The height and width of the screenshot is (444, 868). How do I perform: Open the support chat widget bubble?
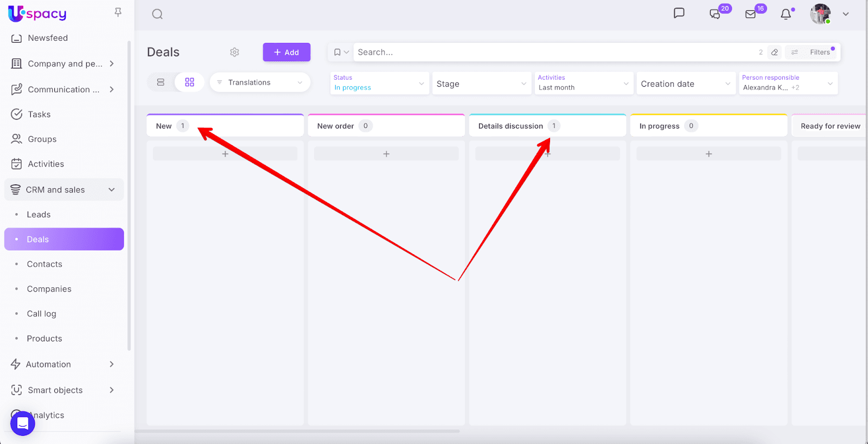pos(23,423)
